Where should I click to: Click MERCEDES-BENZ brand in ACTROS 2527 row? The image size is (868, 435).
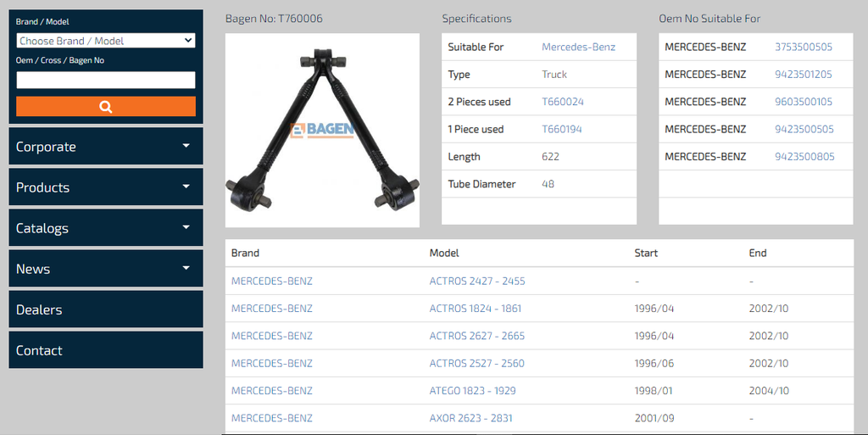[x=272, y=364]
